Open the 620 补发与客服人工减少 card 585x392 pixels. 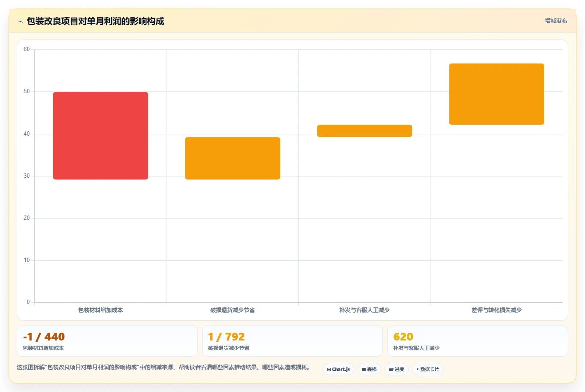pos(477,341)
